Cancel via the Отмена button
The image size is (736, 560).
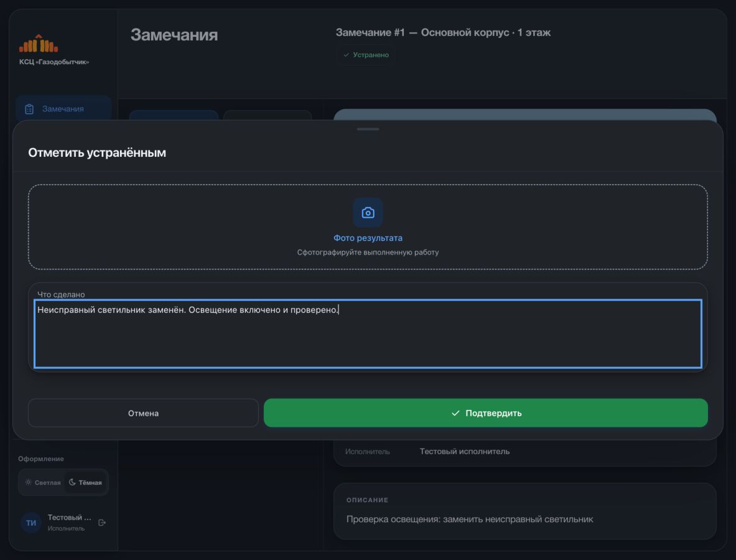point(143,413)
